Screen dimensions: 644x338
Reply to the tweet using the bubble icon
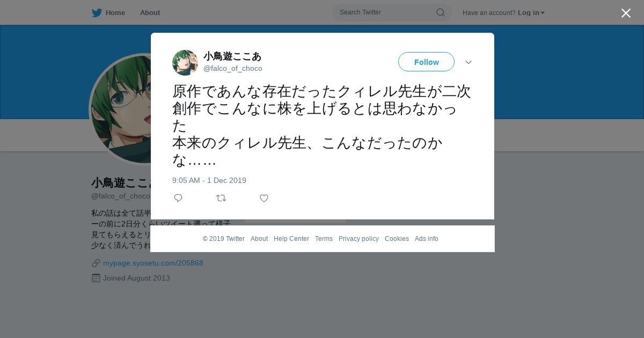coord(178,198)
